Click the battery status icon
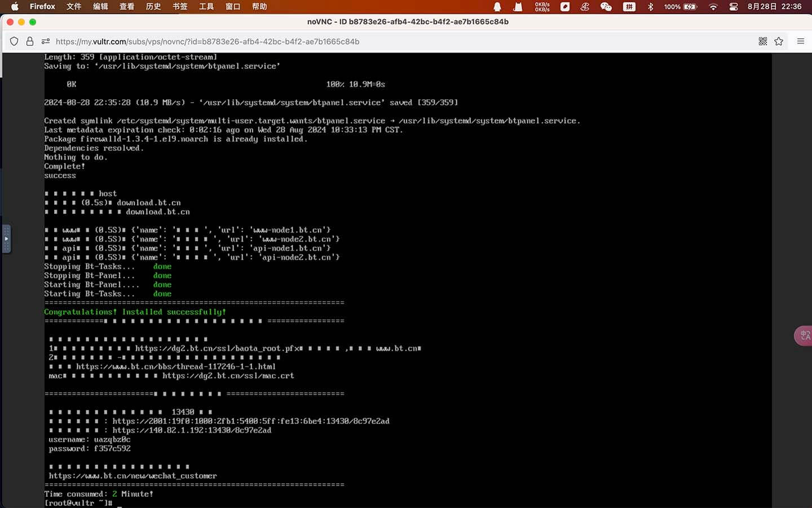 [x=681, y=7]
